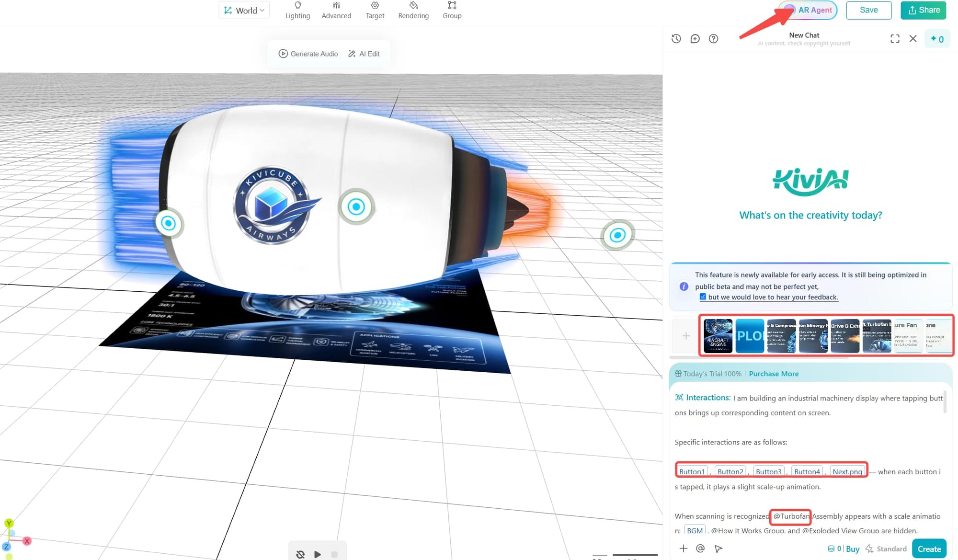
Task: Open the Standard mode selector
Action: pyautogui.click(x=886, y=549)
